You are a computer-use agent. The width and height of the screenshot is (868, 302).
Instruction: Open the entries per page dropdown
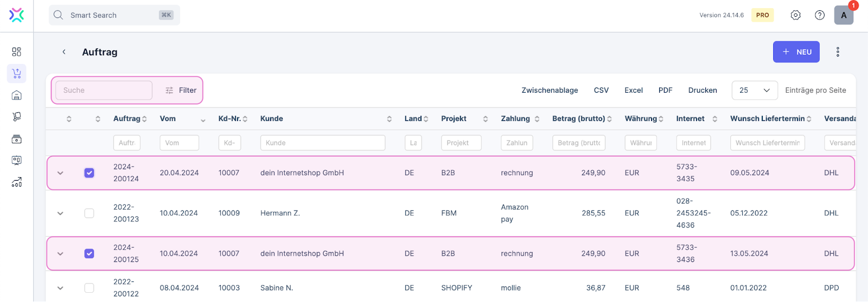pos(754,91)
